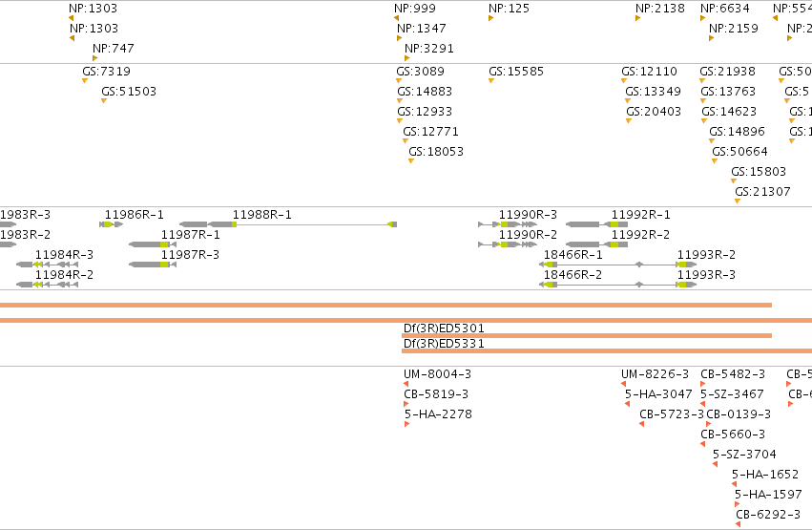Click the NP:1347 insertion arrowhead
812x530 pixels.
click(x=399, y=38)
